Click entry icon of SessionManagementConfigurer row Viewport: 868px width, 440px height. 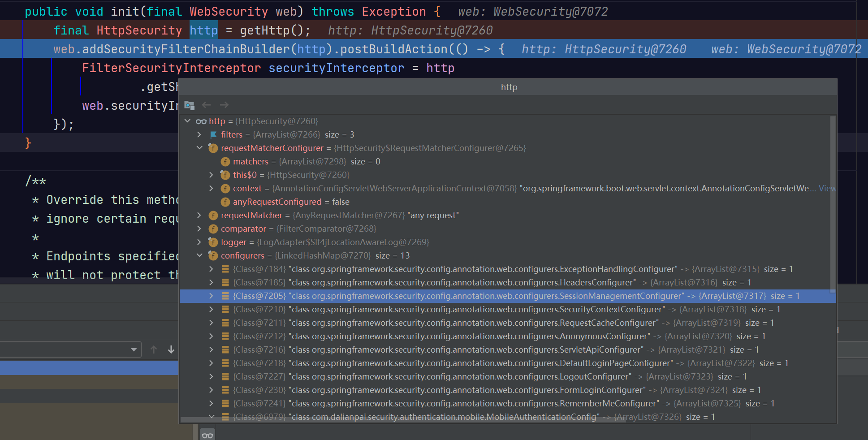click(225, 296)
